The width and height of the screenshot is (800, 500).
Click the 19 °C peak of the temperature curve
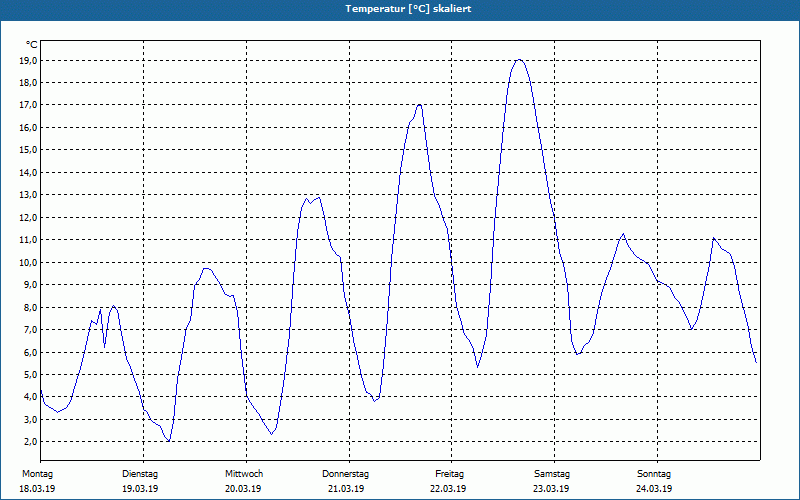pos(519,60)
